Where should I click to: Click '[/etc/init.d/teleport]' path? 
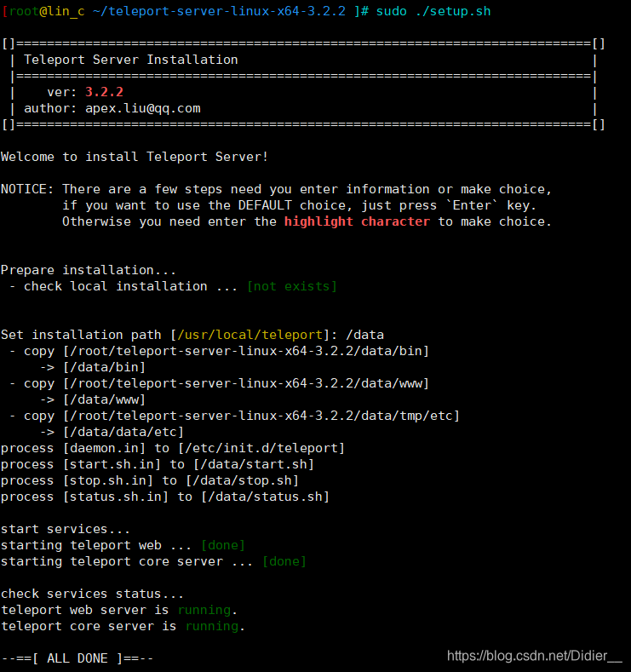[261, 448]
